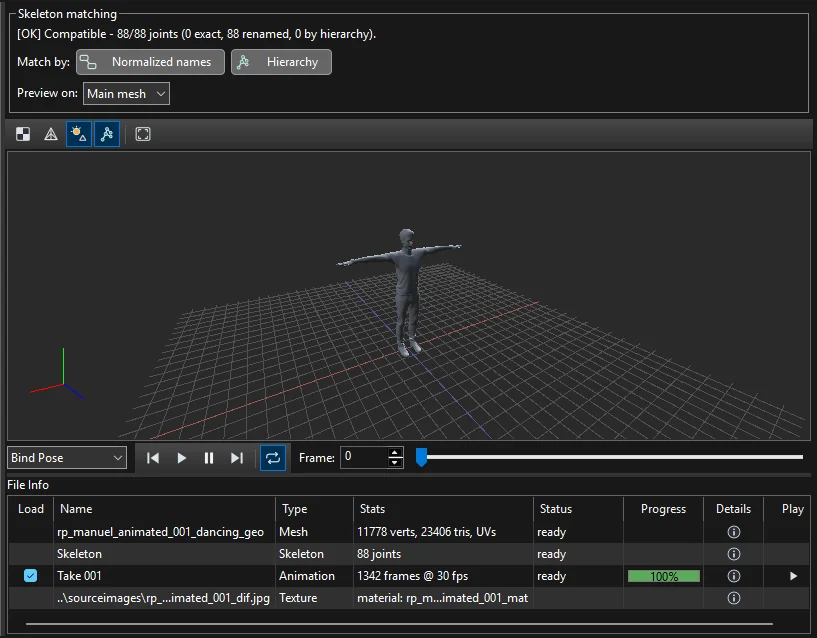Image resolution: width=817 pixels, height=638 pixels.
Task: Increase frame with stepper up arrow
Action: (395, 452)
